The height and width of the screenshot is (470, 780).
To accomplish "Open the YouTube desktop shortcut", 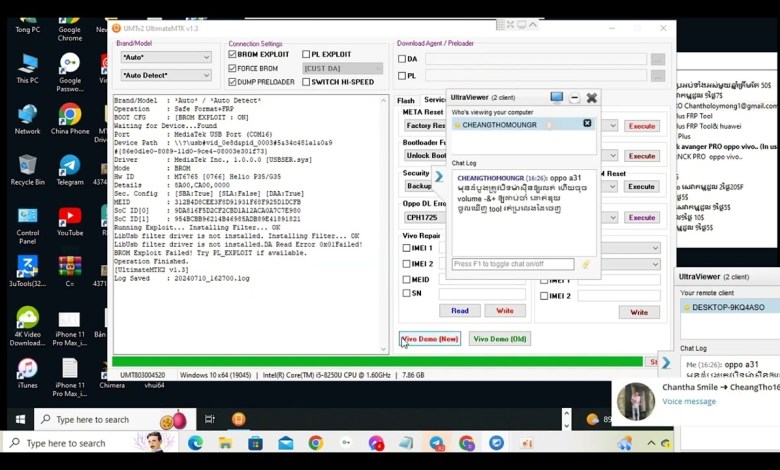I will tap(69, 218).
